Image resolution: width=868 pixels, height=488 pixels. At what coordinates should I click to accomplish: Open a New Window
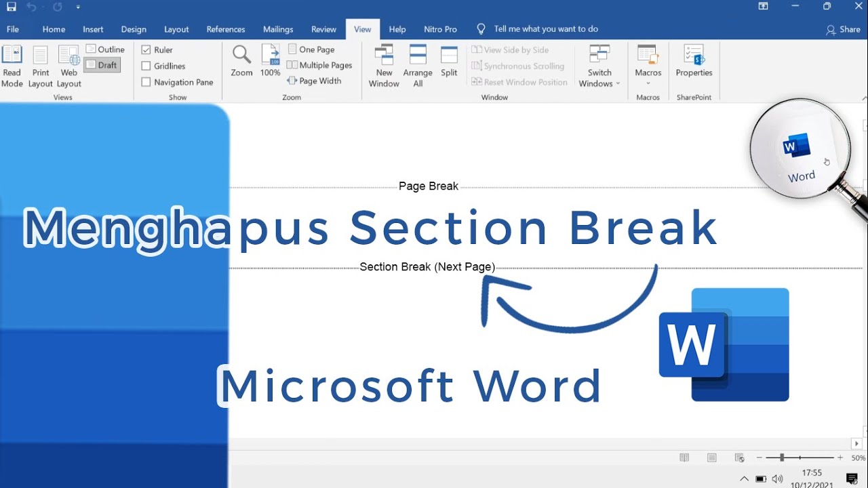(384, 66)
